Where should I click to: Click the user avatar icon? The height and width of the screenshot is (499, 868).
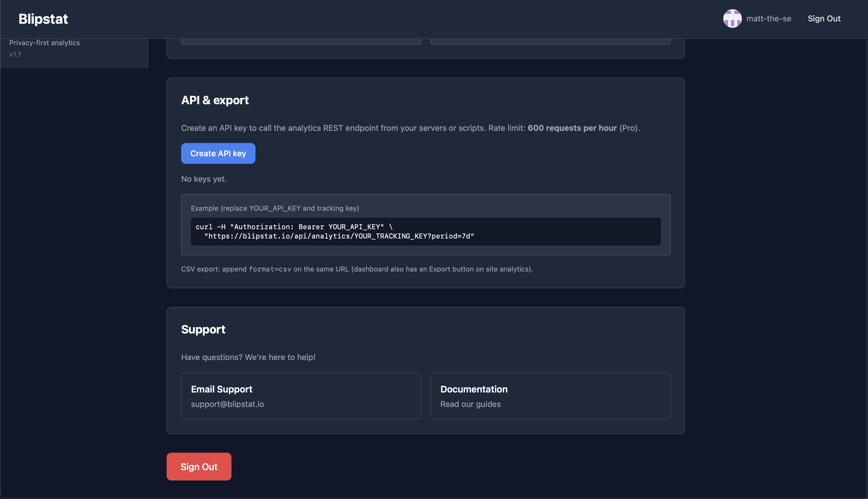732,19
